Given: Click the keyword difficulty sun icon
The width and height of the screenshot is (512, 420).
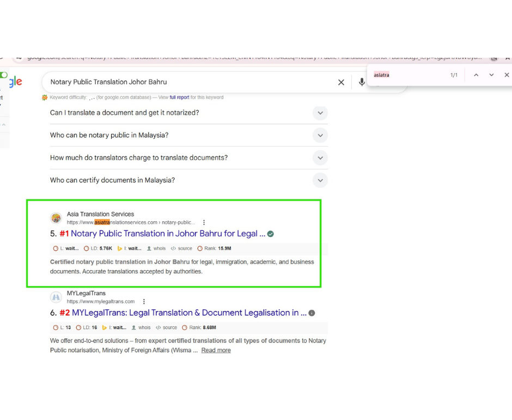Looking at the screenshot, I should pyautogui.click(x=45, y=98).
